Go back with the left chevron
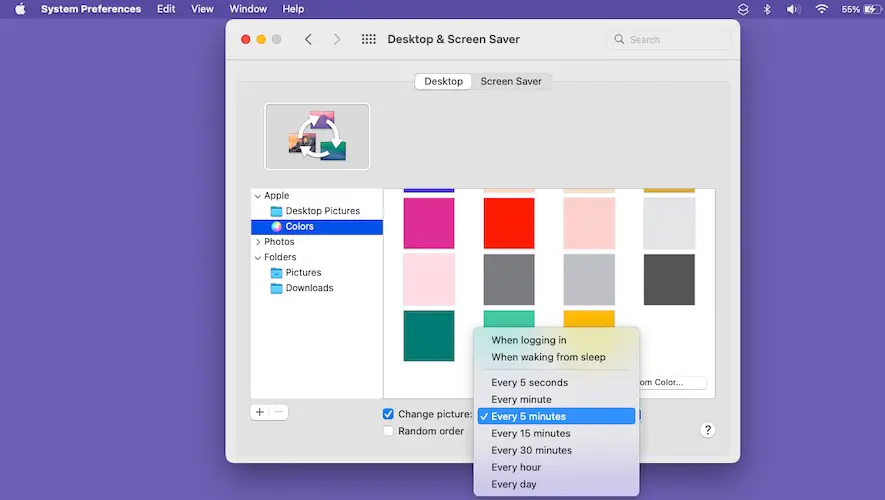This screenshot has height=500, width=885. pyautogui.click(x=308, y=39)
